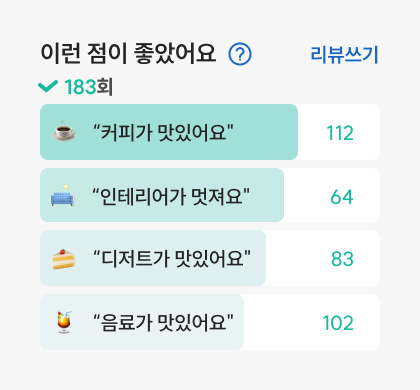Click the coffee cup emoji icon
This screenshot has width=420, height=390.
pos(64,132)
